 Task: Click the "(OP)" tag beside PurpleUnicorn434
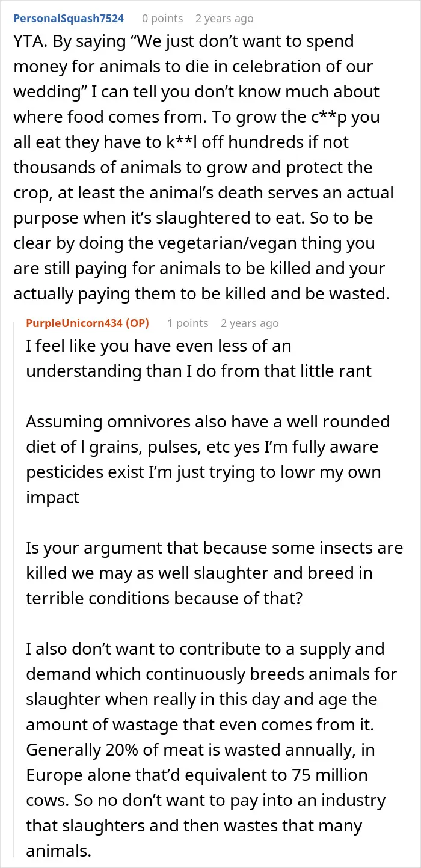click(135, 323)
